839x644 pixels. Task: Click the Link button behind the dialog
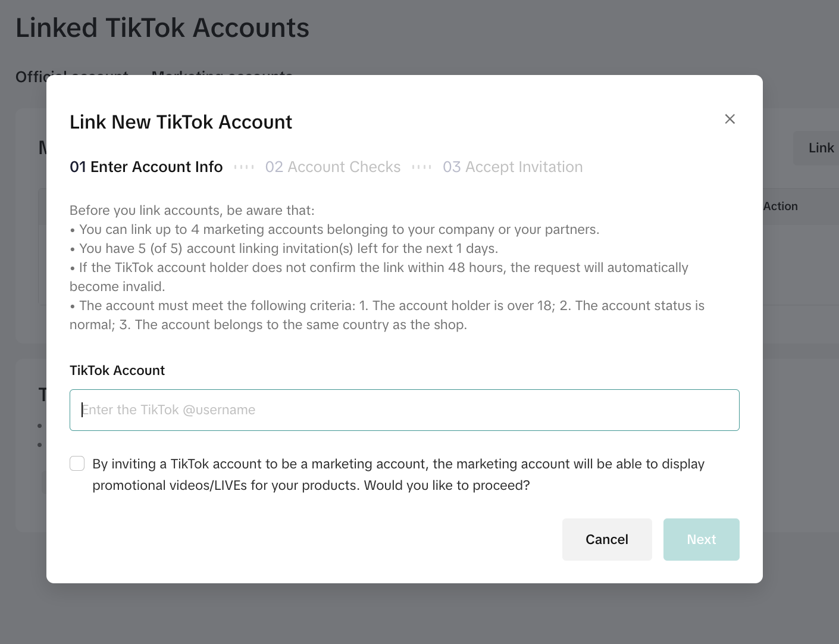tap(821, 148)
